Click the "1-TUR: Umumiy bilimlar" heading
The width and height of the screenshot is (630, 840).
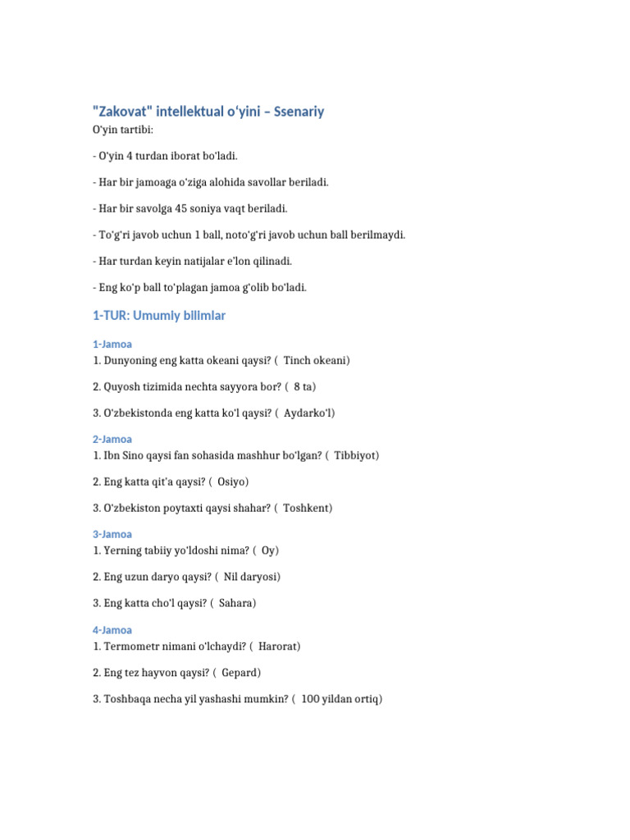pyautogui.click(x=158, y=316)
